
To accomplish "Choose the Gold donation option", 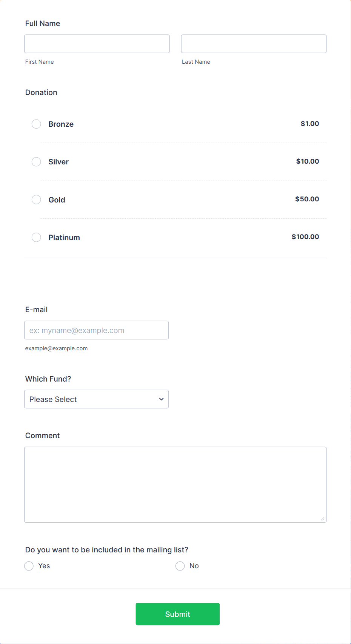I will (36, 199).
